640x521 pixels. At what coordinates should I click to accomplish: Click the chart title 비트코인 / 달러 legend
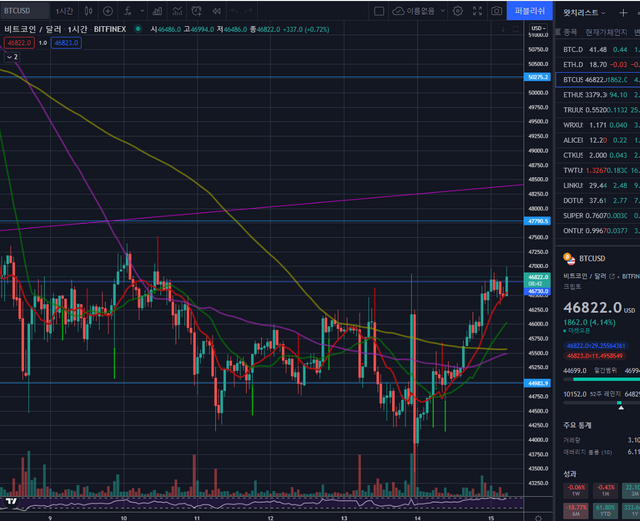click(x=33, y=29)
